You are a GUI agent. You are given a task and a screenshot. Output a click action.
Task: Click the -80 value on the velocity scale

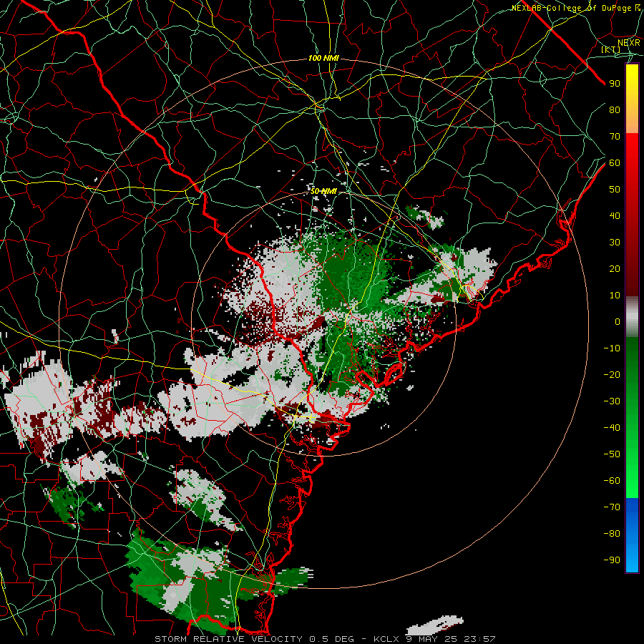[612, 534]
